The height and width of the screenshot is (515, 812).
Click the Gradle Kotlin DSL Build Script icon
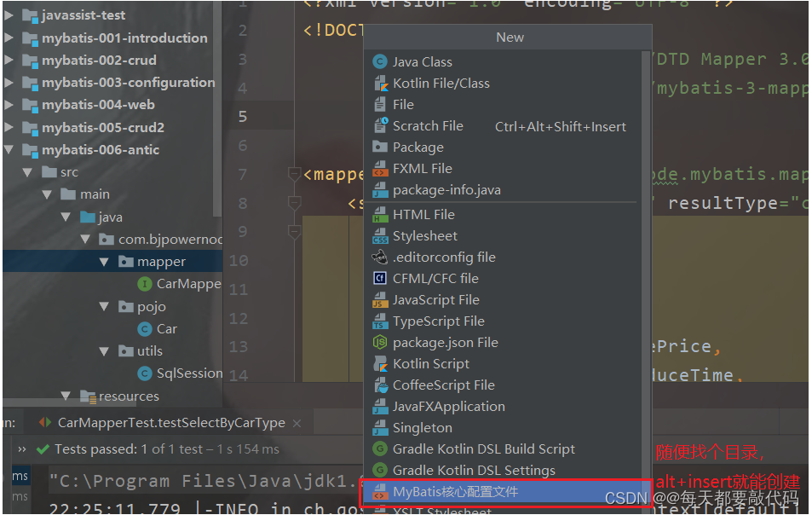pyautogui.click(x=380, y=448)
